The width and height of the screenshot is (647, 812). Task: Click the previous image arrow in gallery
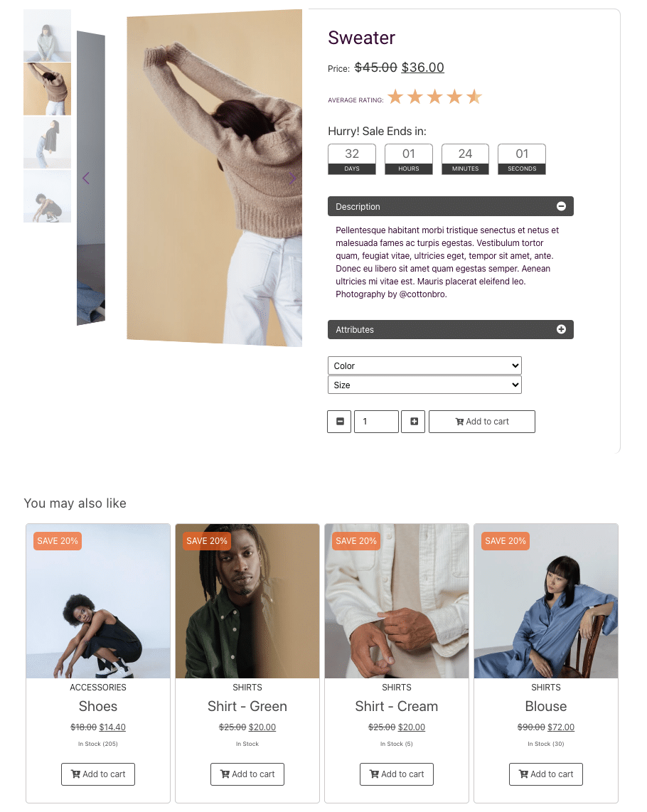click(86, 178)
